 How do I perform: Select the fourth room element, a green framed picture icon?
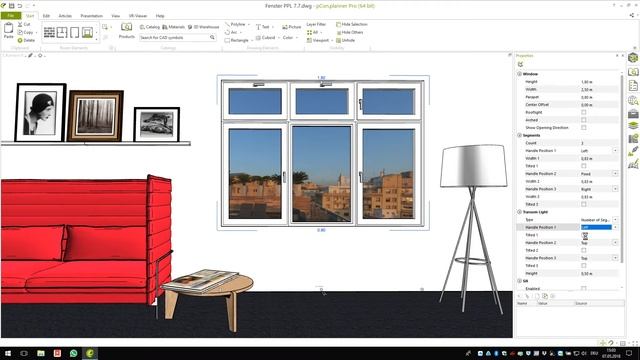[x=87, y=32]
